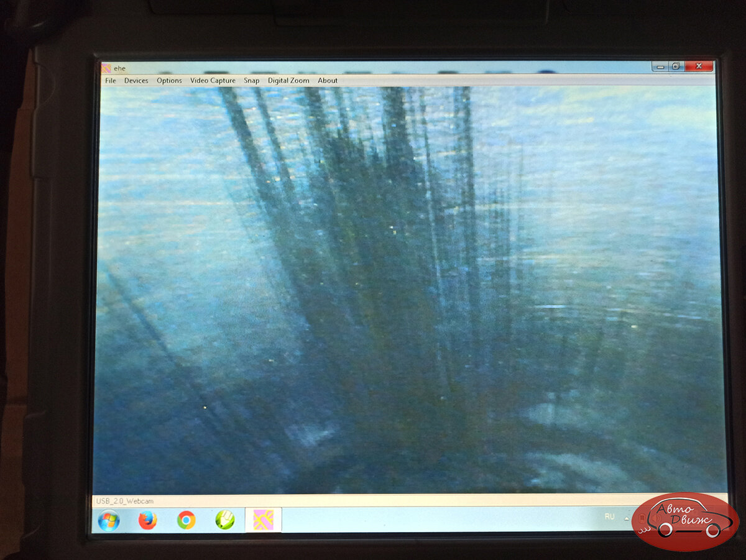Maximize the ehe window
The height and width of the screenshot is (560, 746).
pos(676,66)
